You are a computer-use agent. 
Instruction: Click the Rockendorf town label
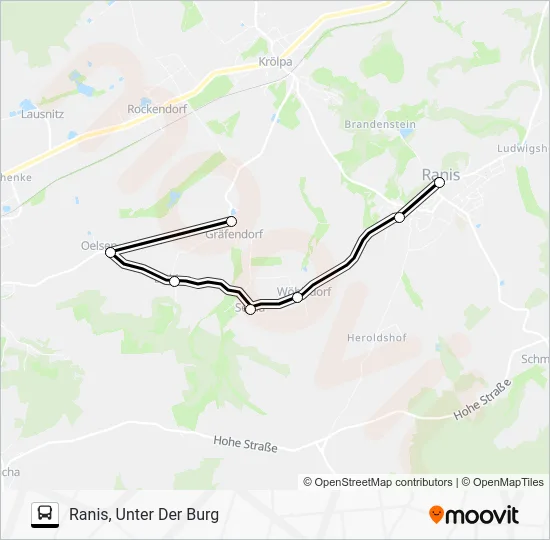(157, 109)
